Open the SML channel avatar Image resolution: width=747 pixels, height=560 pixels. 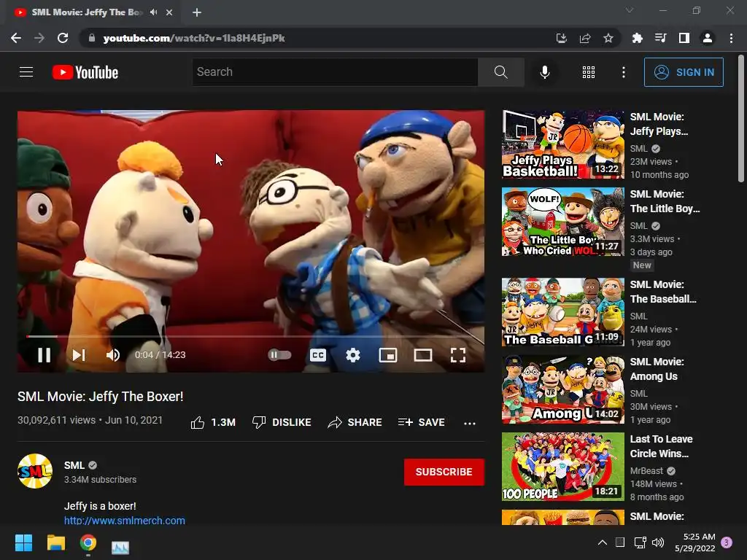click(35, 471)
